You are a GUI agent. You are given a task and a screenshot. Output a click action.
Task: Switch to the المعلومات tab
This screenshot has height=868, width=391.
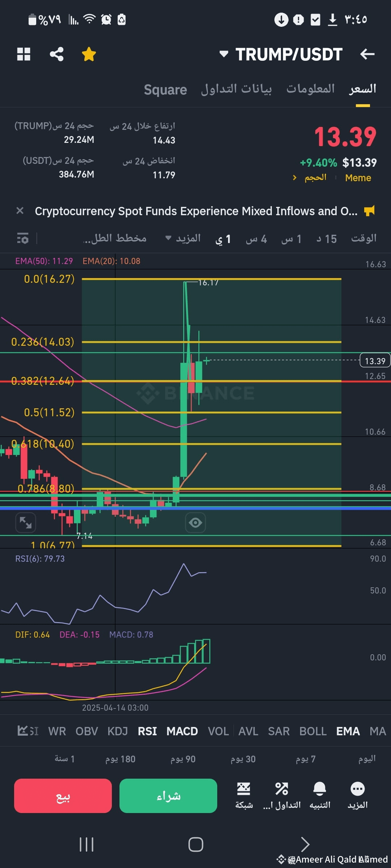(311, 89)
